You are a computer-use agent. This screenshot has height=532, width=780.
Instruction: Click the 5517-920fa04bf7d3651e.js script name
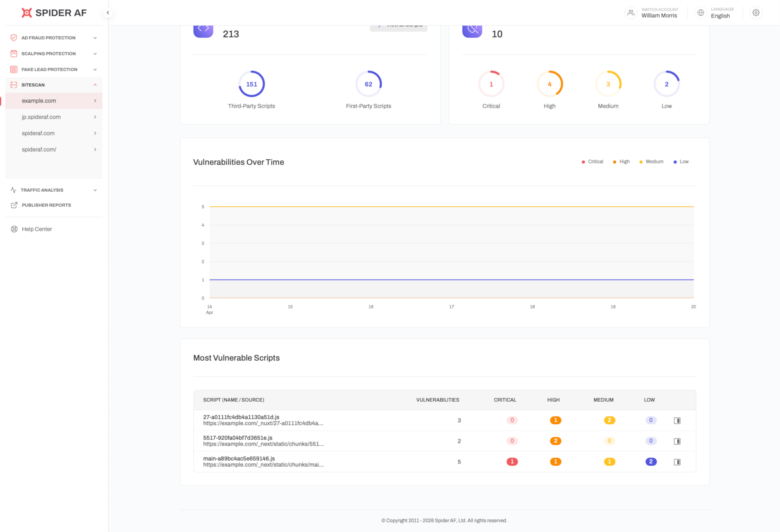(238, 438)
